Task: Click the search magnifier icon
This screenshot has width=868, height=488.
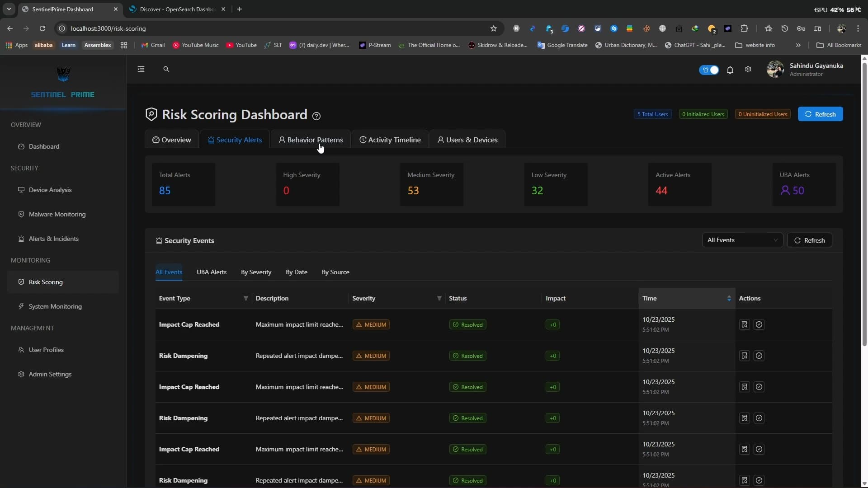Action: [166, 69]
